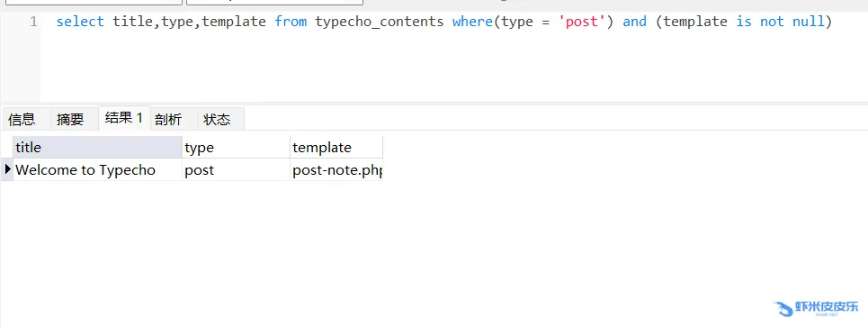Click the post cell in type column
868x327 pixels.
click(x=237, y=169)
